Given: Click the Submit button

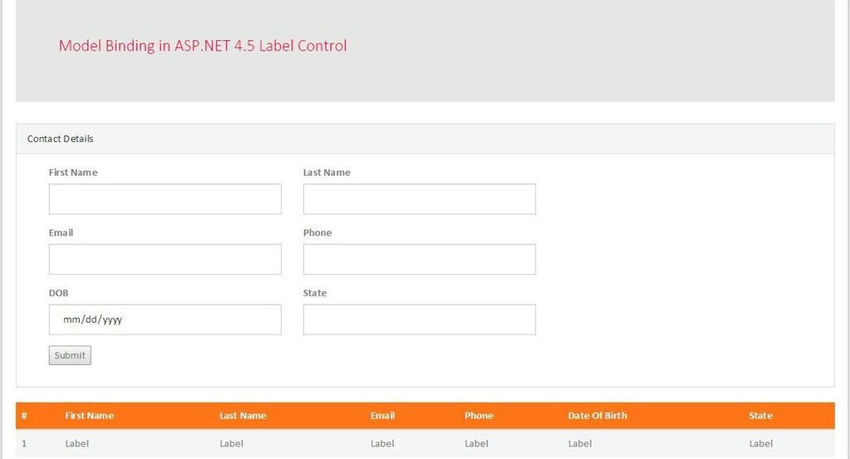Looking at the screenshot, I should coord(70,355).
